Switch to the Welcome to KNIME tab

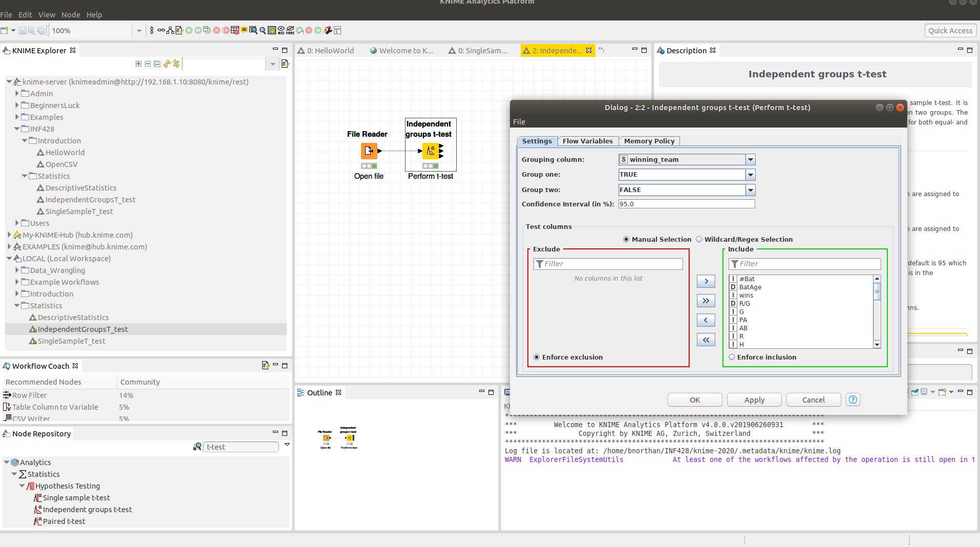401,50
